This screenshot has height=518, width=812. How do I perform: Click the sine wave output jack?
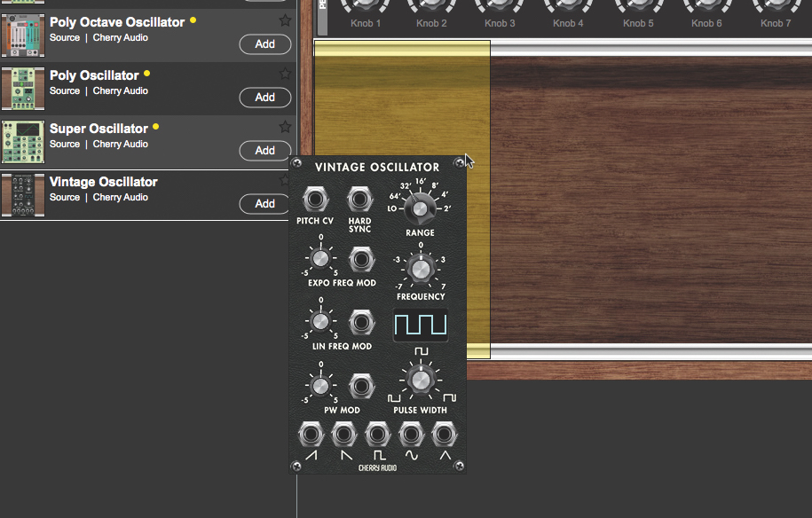(411, 434)
